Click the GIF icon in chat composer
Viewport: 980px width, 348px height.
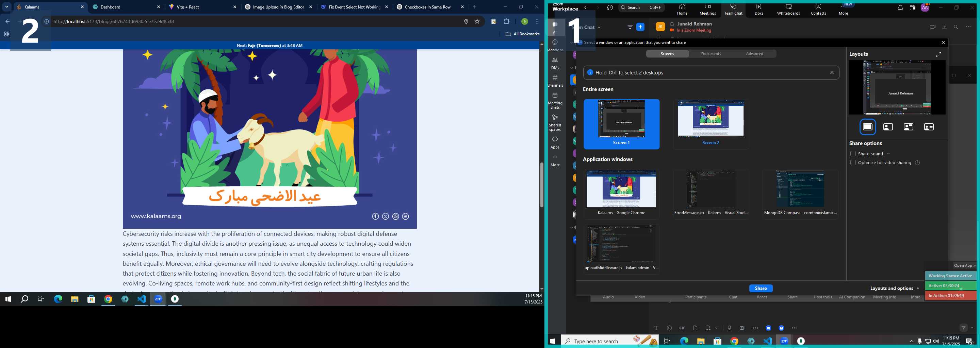point(682,328)
